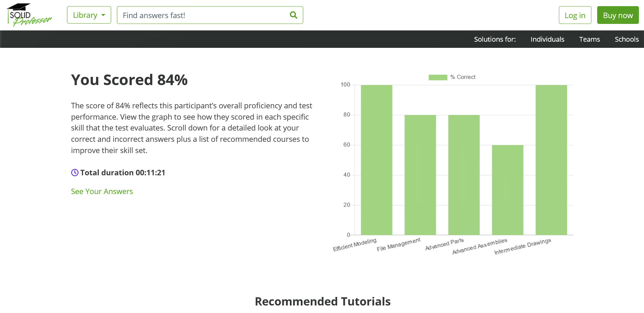
Task: Click the SolidProfessor logo
Action: pyautogui.click(x=29, y=15)
